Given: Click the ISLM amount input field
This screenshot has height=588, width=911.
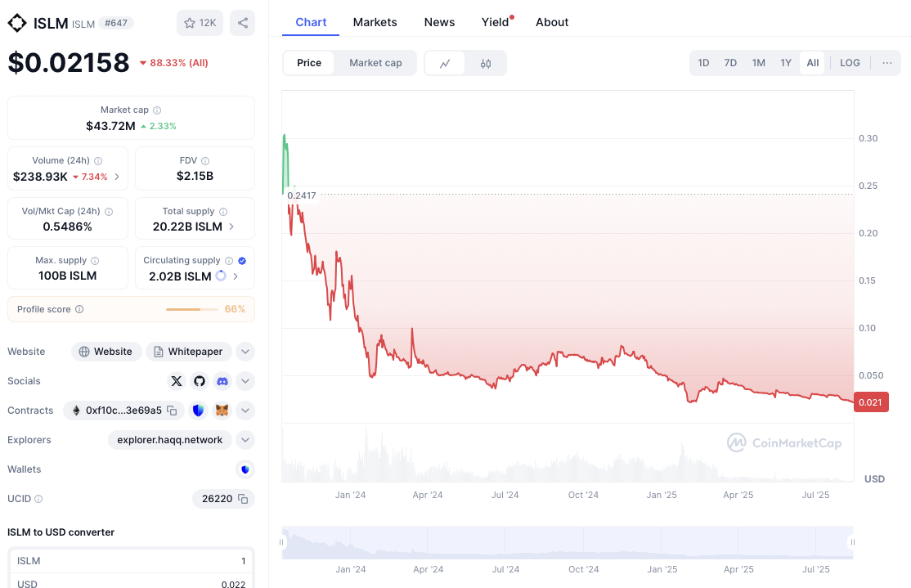Looking at the screenshot, I should 132,561.
